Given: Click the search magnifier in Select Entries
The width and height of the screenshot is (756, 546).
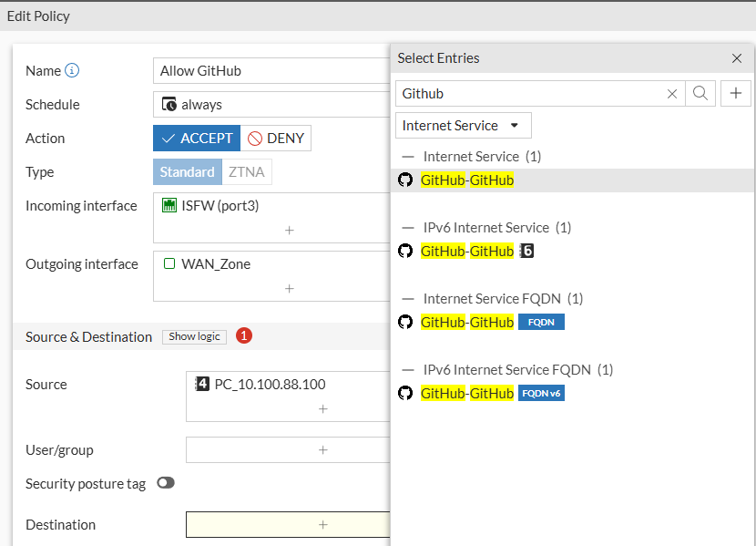Looking at the screenshot, I should pyautogui.click(x=698, y=93).
